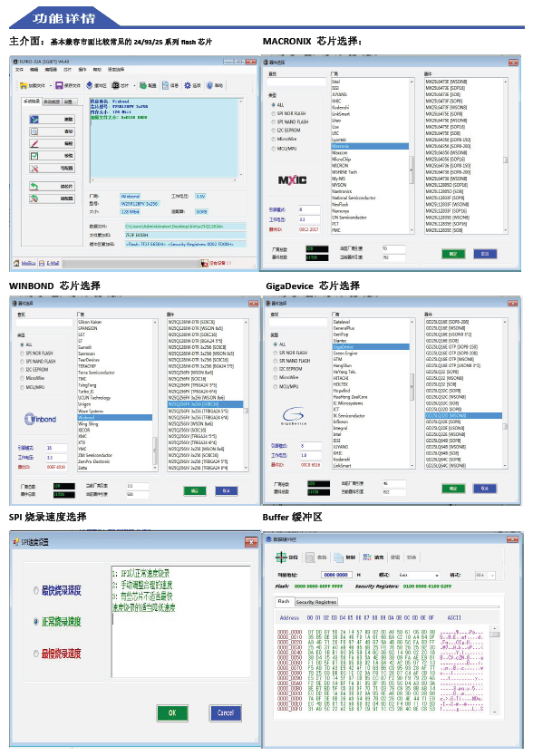Click the device status icon in status bar

205,263
